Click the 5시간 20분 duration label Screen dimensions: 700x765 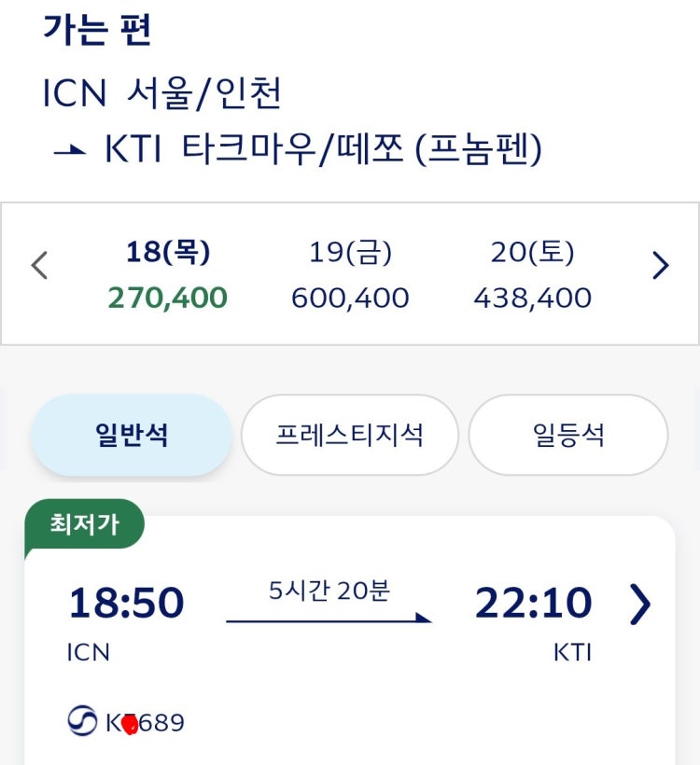pyautogui.click(x=329, y=591)
